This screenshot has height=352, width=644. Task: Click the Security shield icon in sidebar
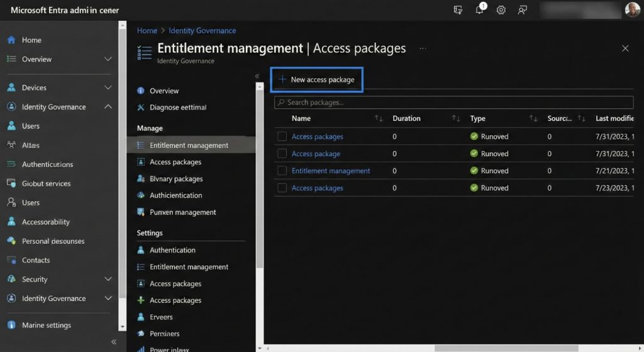(x=11, y=279)
